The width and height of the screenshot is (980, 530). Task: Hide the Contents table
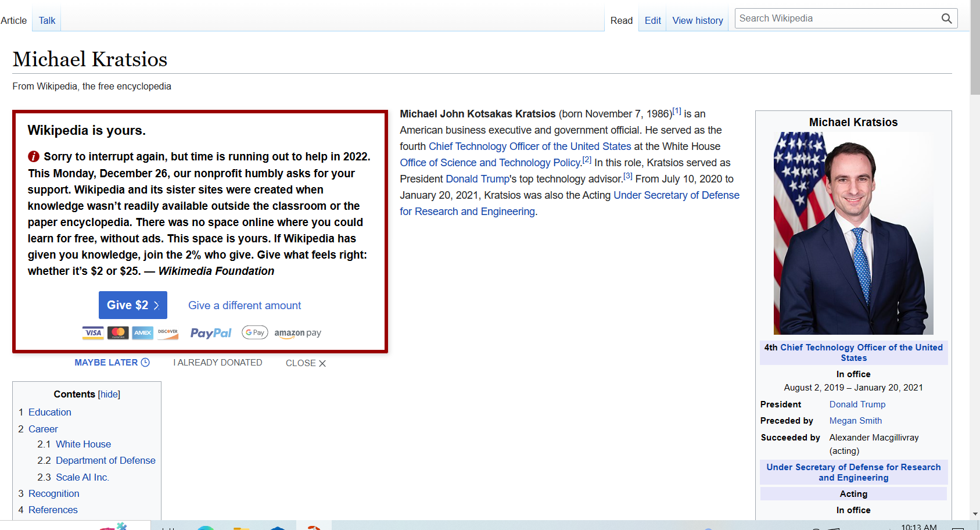click(x=109, y=394)
